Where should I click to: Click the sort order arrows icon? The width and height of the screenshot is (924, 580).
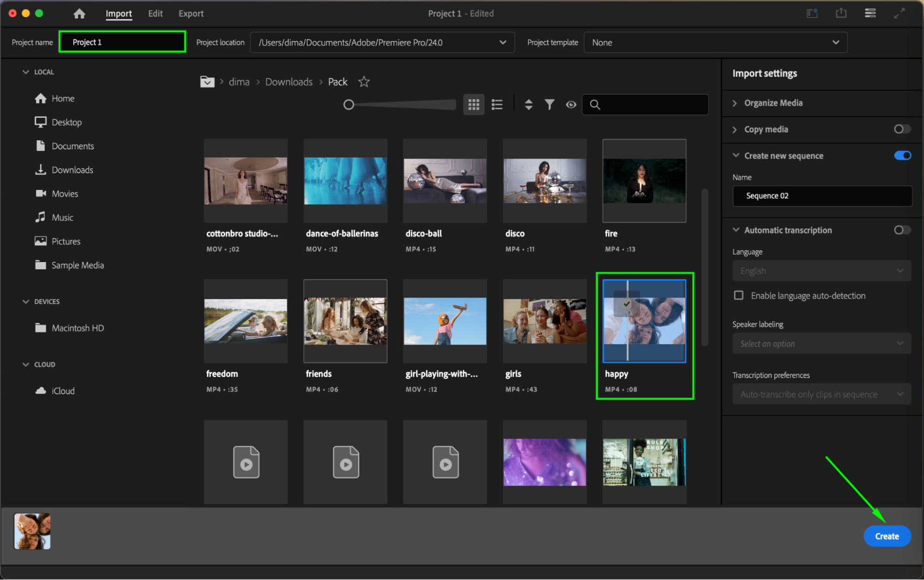coord(528,104)
